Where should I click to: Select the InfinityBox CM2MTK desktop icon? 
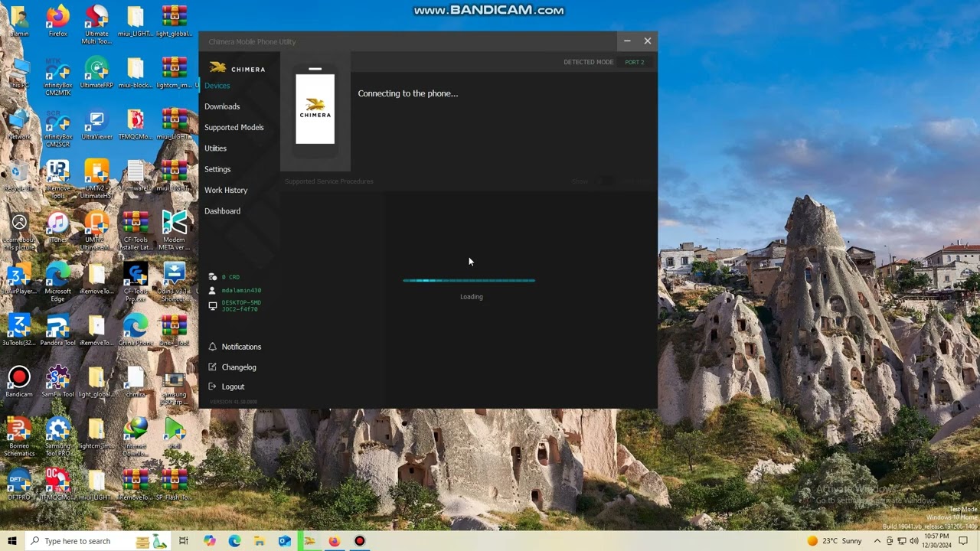tap(57, 77)
